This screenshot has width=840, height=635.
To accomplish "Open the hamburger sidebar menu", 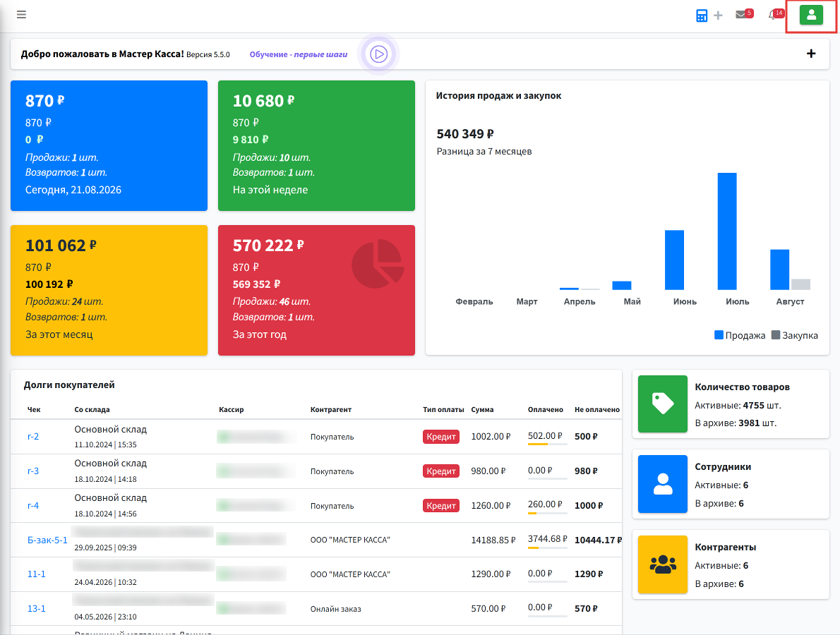I will 21,14.
